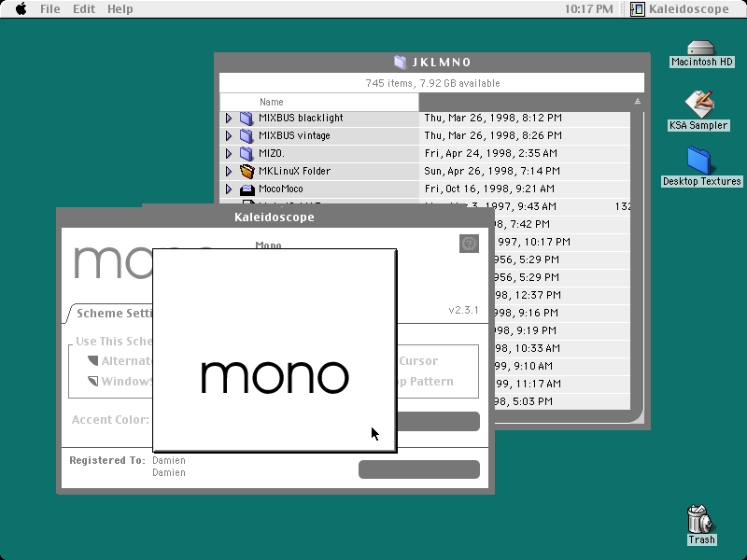
Task: Click the menu bar clock
Action: (x=588, y=9)
